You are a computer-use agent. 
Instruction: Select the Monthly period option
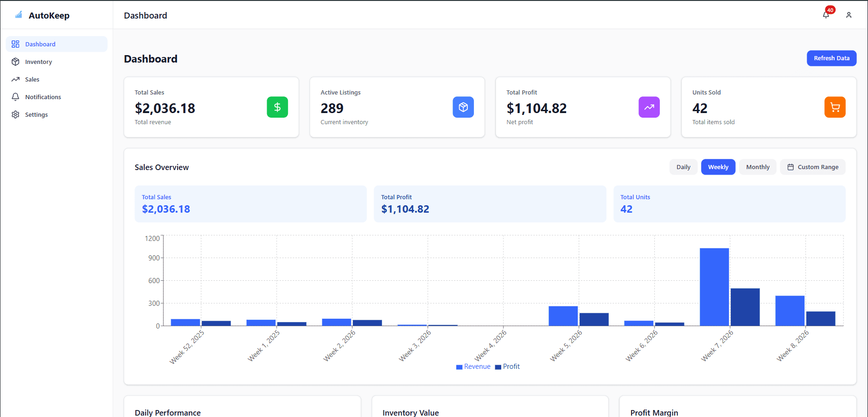coord(757,167)
